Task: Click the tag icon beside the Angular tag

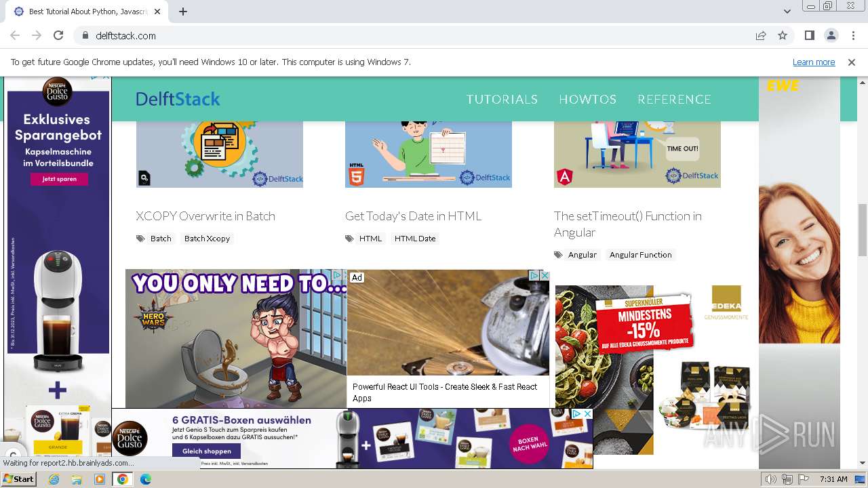Action: (x=558, y=255)
